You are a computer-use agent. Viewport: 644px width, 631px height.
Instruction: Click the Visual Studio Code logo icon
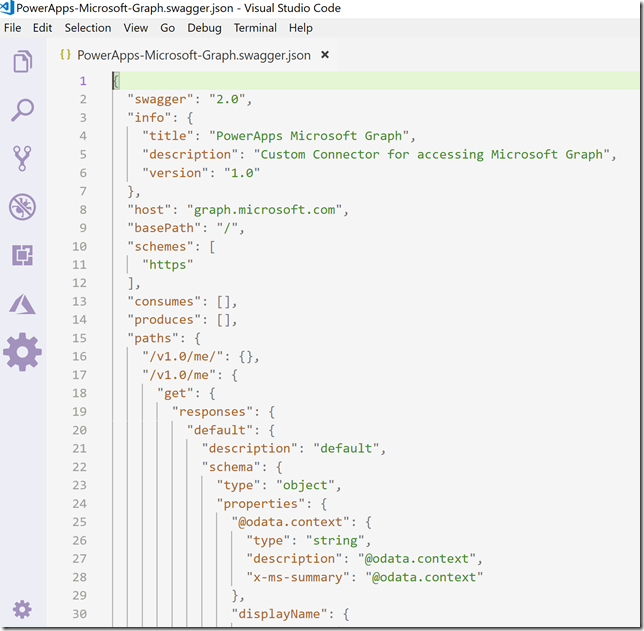(7, 7)
